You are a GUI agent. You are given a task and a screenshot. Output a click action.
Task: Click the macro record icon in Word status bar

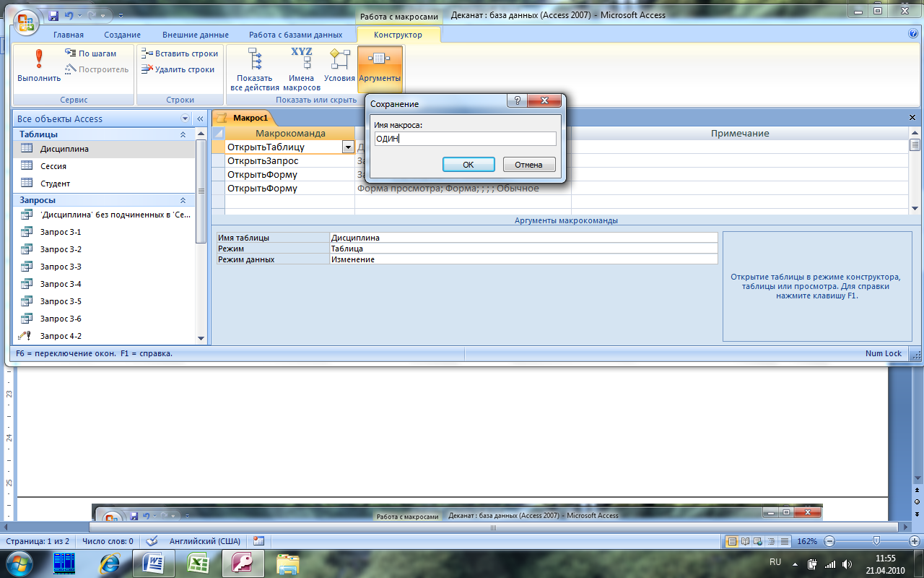pyautogui.click(x=259, y=540)
